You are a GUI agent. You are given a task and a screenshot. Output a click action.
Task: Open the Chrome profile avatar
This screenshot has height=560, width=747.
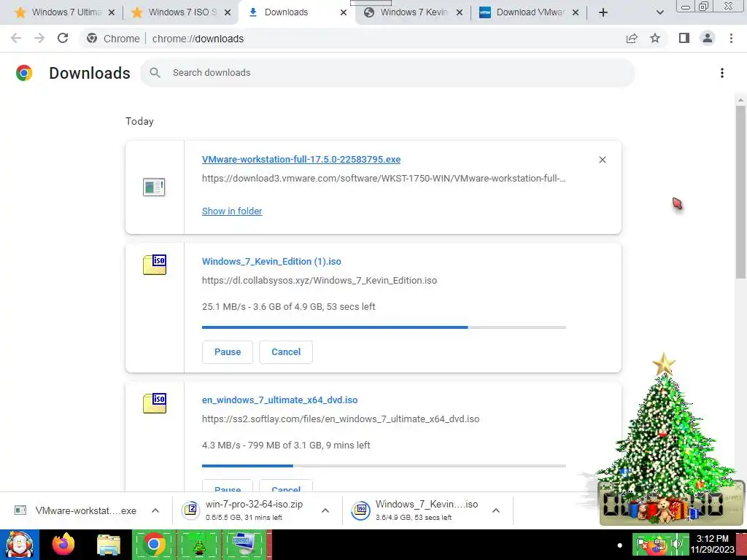coord(708,38)
